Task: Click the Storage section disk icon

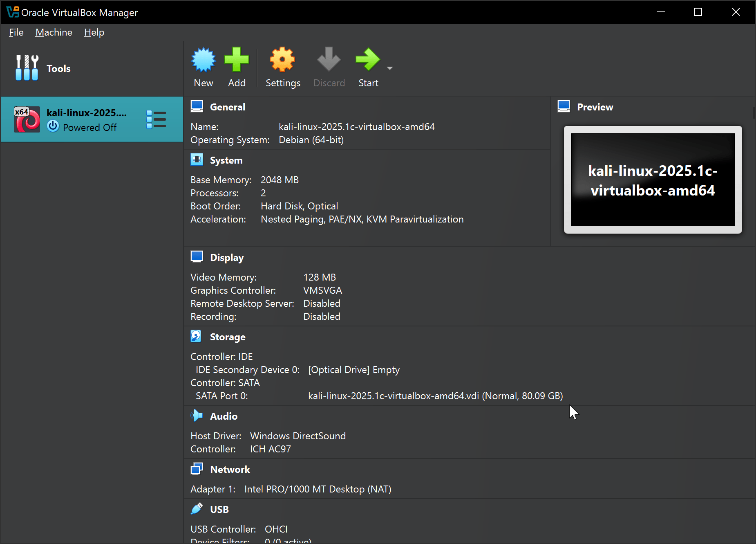Action: click(x=197, y=336)
